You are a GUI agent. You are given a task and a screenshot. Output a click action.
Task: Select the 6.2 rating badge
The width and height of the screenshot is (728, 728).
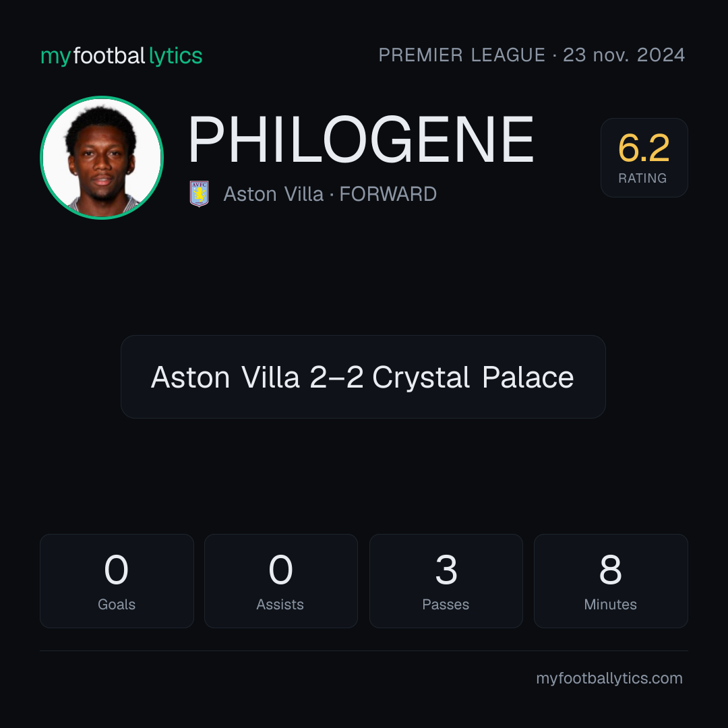[644, 157]
